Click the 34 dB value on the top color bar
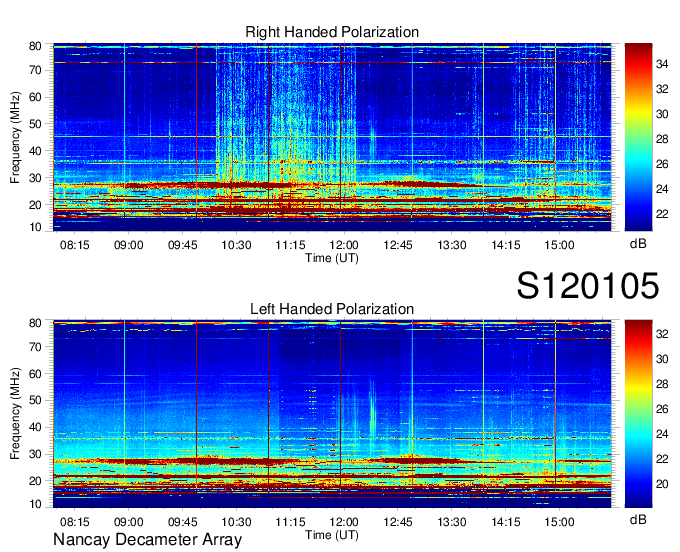The image size is (680, 552). point(662,65)
